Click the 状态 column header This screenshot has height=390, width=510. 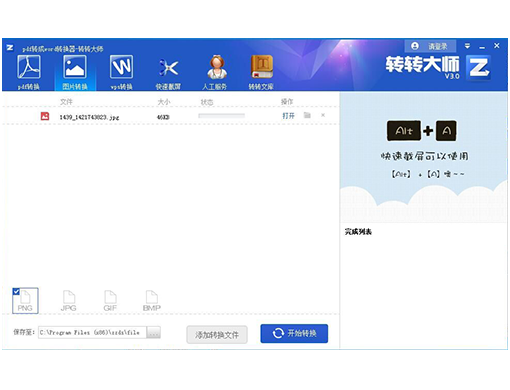pos(207,102)
